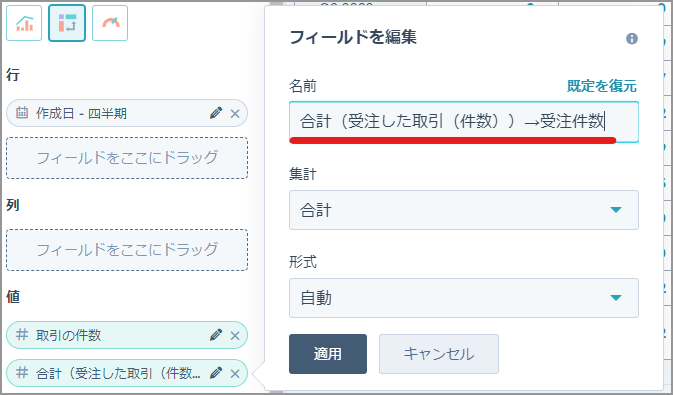The width and height of the screenshot is (673, 395).
Task: Select the pivot table visualization icon
Action: point(67,23)
